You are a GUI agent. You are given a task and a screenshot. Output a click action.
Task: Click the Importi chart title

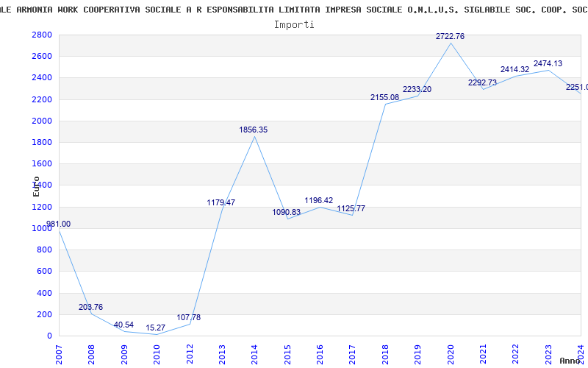pyautogui.click(x=294, y=25)
